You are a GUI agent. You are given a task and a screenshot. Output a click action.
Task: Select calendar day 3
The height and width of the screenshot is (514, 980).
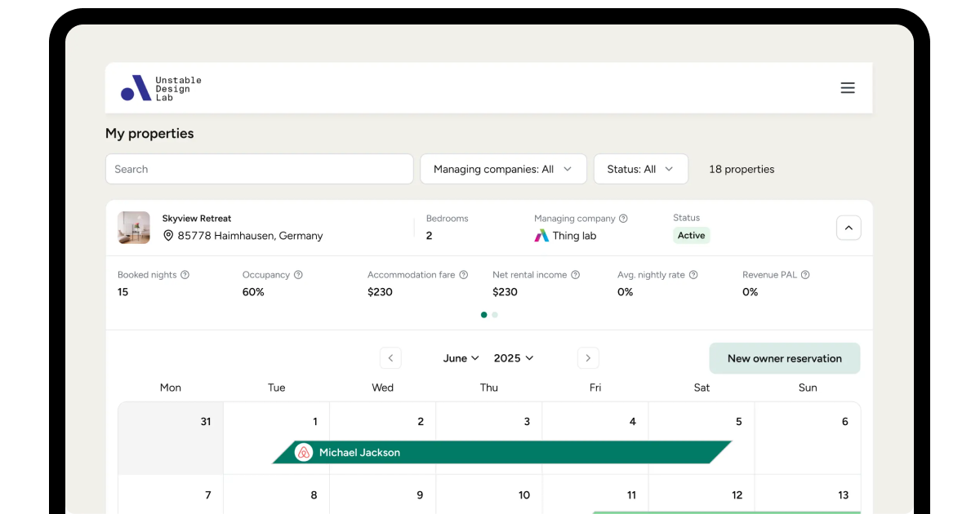pyautogui.click(x=489, y=438)
